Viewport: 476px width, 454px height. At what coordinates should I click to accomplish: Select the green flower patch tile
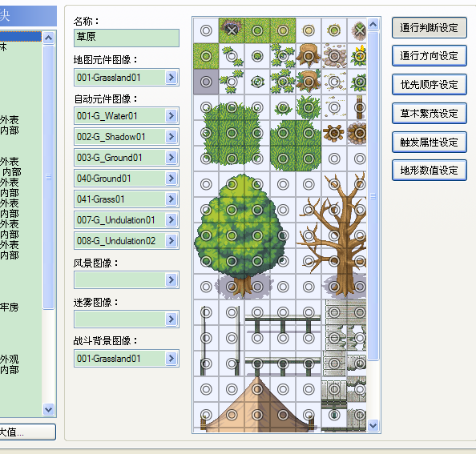point(334,30)
